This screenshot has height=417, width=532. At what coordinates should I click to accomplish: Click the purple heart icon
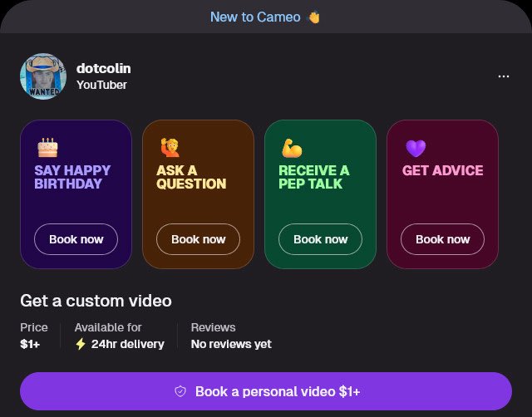416,148
